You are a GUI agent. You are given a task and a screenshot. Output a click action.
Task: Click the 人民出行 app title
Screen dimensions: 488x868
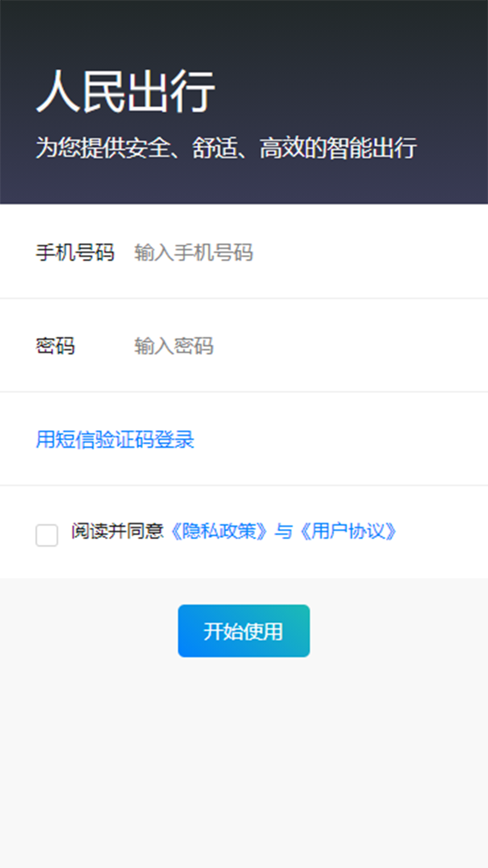pos(126,92)
